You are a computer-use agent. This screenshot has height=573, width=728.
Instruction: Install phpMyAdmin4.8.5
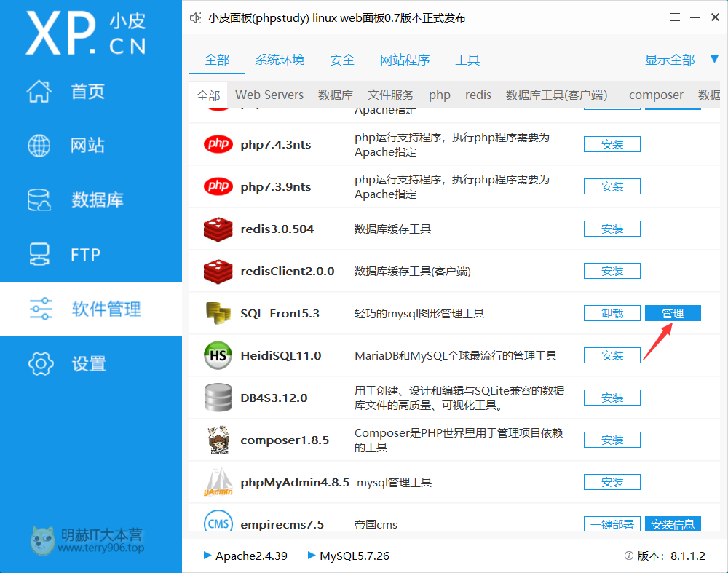pyautogui.click(x=612, y=483)
